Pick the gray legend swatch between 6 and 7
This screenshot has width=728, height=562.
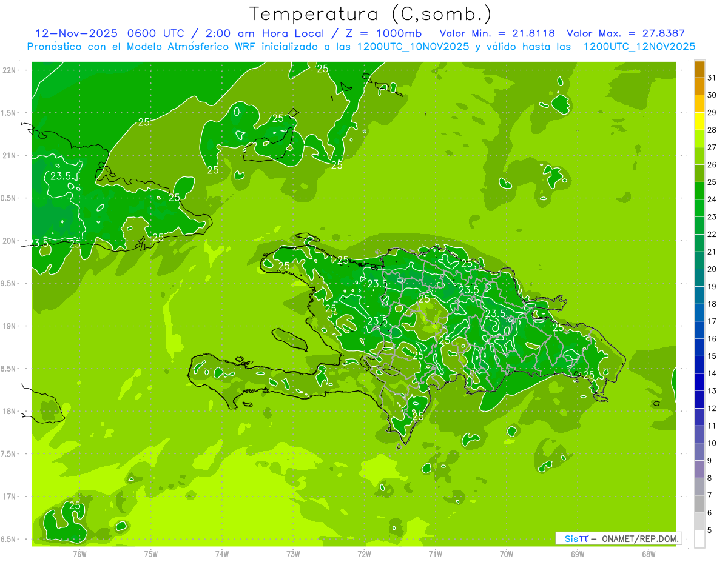699,504
